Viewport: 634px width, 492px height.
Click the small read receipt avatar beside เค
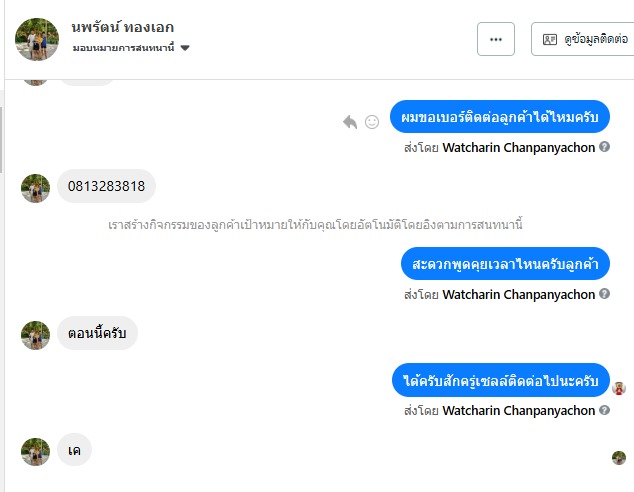point(619,458)
